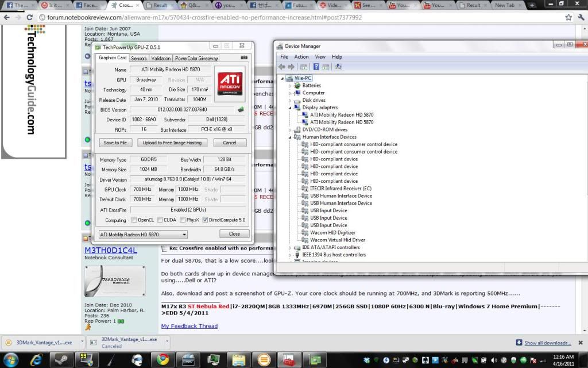Toggle the CUDA checkbox
Screen dimensions: 588x368
click(x=160, y=220)
